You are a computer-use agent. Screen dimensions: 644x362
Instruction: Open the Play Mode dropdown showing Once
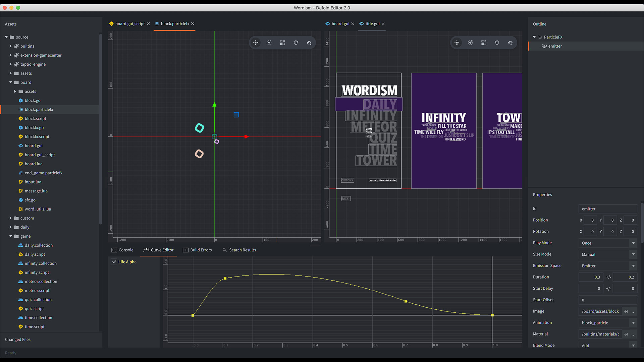(607, 243)
